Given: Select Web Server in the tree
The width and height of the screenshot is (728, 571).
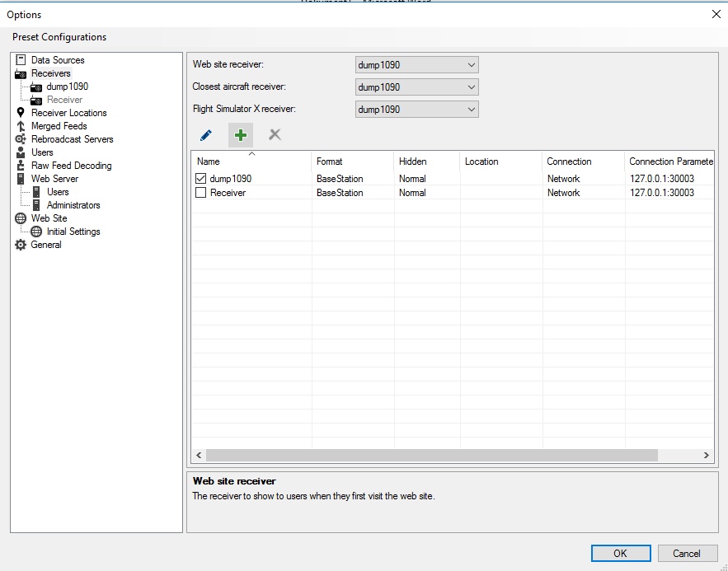Looking at the screenshot, I should pyautogui.click(x=54, y=179).
